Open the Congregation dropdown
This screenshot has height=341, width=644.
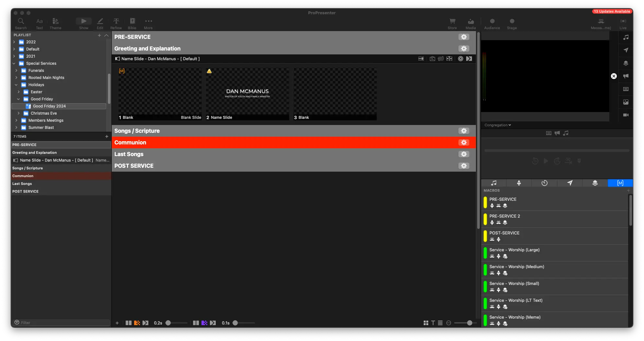click(x=498, y=125)
